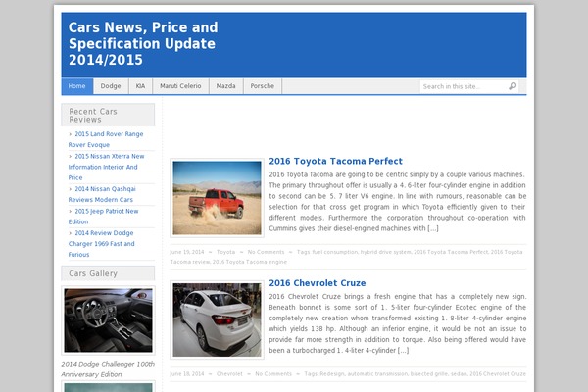Viewport: 588px width, 392px height.
Task: Click No Comments under the Cruze post
Action: pos(273,374)
